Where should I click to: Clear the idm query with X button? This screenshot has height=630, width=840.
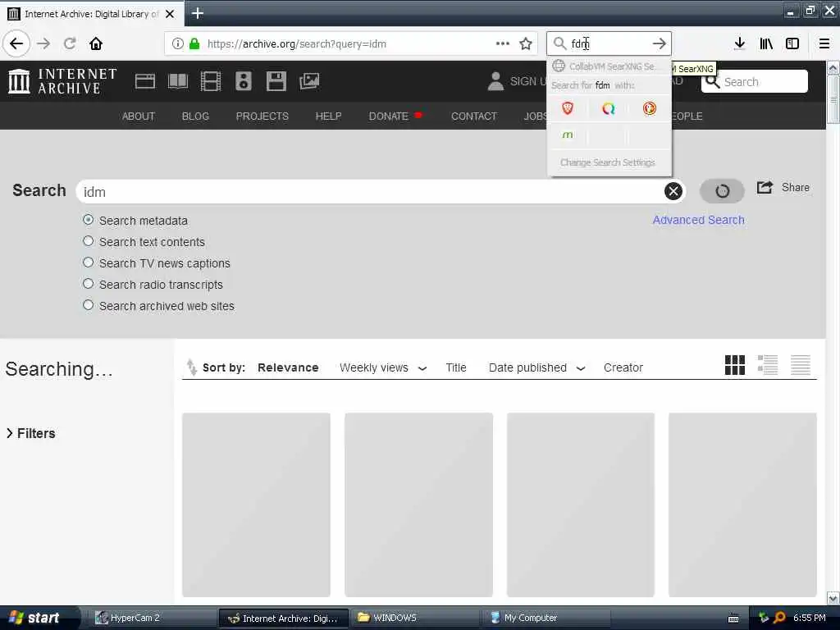(673, 191)
